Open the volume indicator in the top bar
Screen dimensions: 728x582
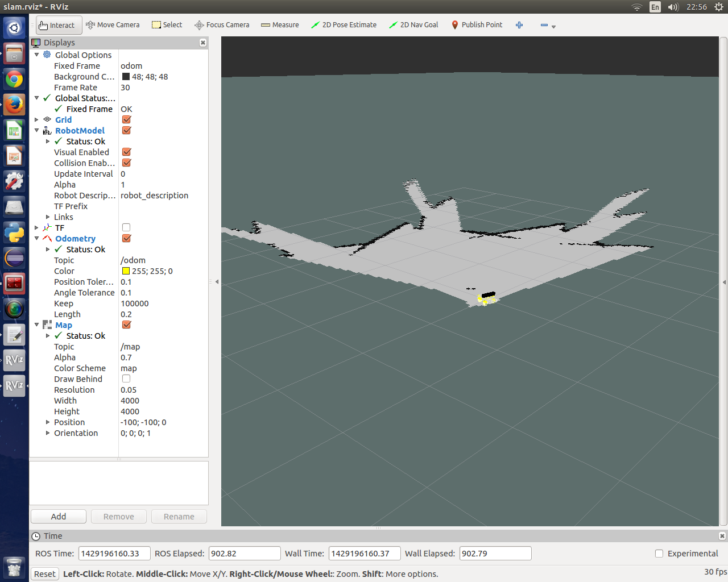point(673,7)
